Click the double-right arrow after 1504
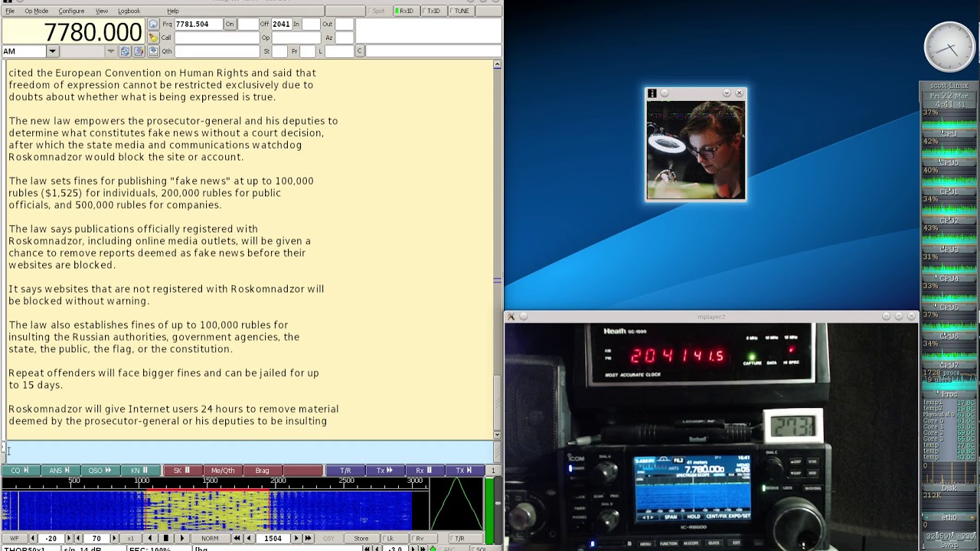 click(x=308, y=539)
